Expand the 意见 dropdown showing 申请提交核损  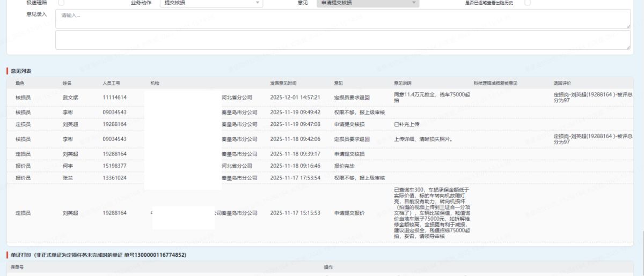click(x=367, y=3)
